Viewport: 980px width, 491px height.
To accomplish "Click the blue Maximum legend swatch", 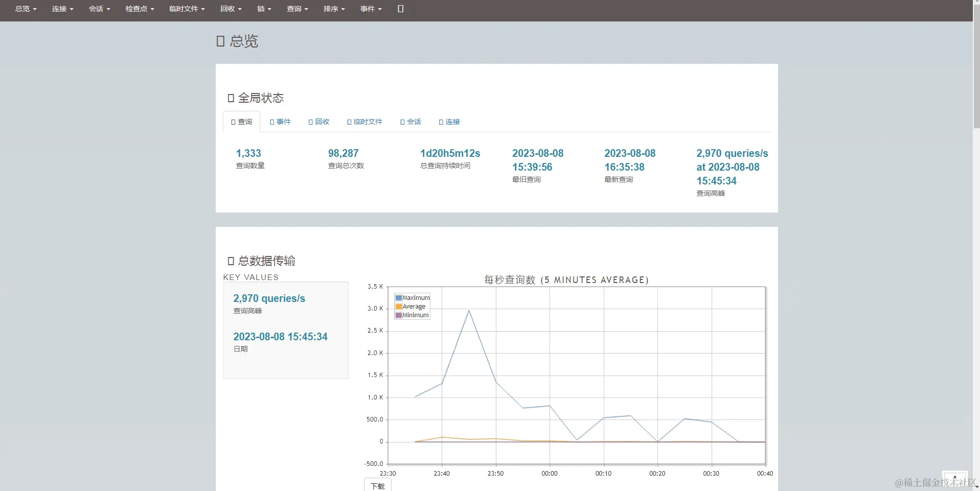I will 399,298.
